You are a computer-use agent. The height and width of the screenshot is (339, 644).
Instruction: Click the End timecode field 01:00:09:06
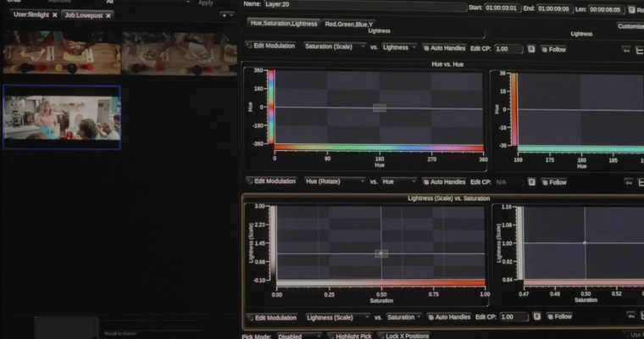click(x=555, y=9)
